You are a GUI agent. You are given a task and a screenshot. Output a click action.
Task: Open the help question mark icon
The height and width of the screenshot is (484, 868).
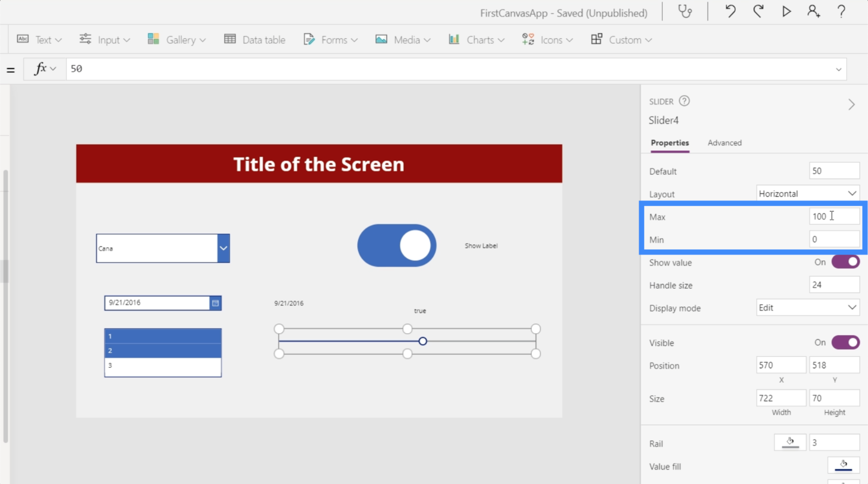[x=841, y=11]
